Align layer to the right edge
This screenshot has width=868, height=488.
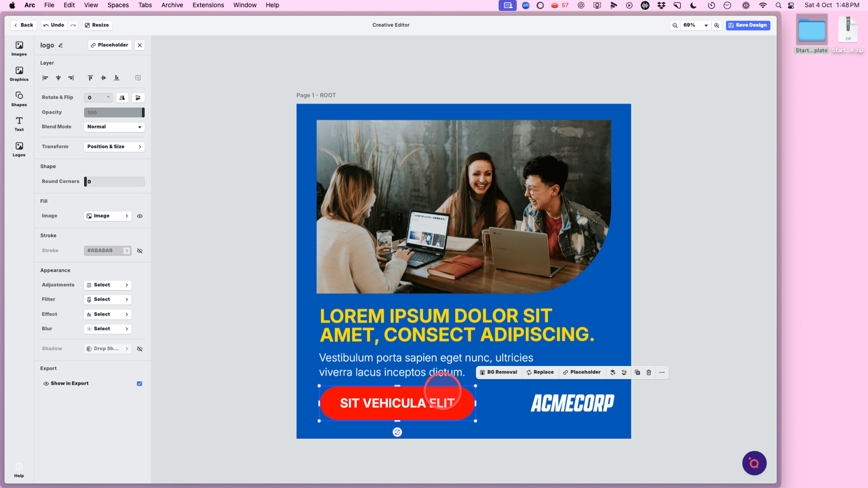pyautogui.click(x=71, y=78)
